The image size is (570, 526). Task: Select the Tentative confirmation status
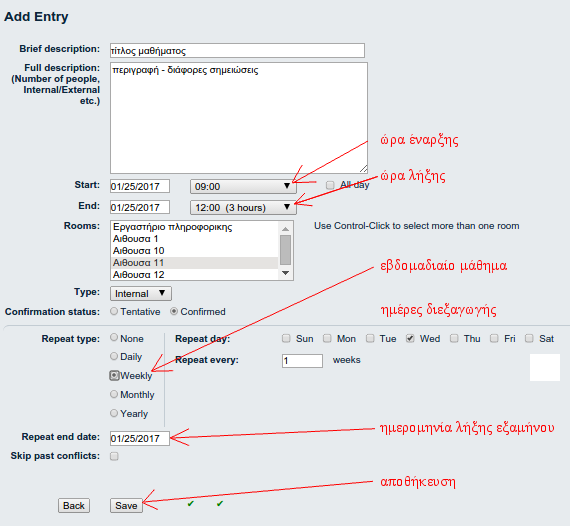coord(114,311)
